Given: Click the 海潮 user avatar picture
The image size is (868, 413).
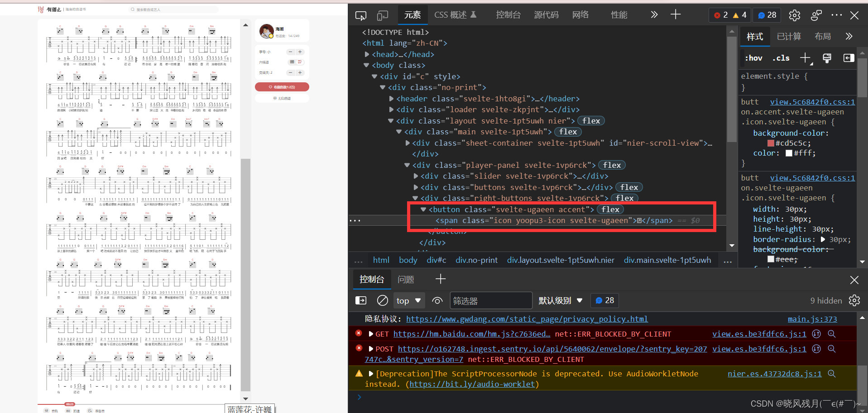Looking at the screenshot, I should click(266, 31).
